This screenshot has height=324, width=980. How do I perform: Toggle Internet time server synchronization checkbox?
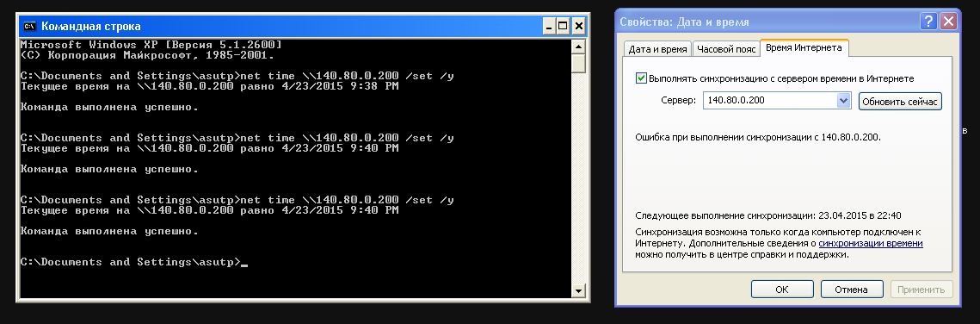pyautogui.click(x=641, y=78)
